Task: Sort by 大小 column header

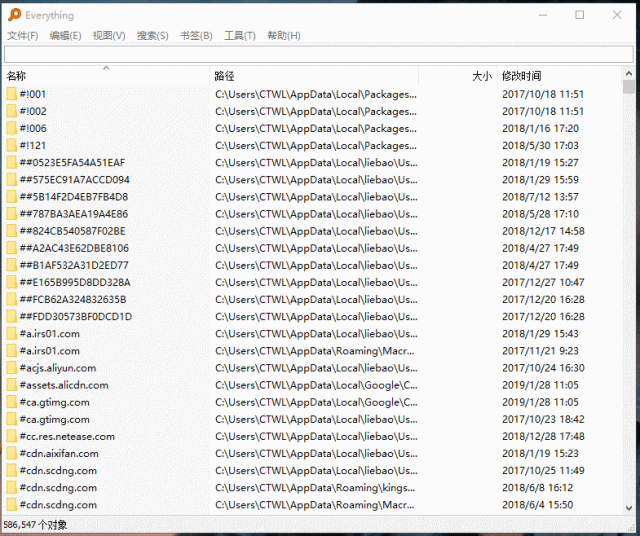Action: [x=458, y=76]
